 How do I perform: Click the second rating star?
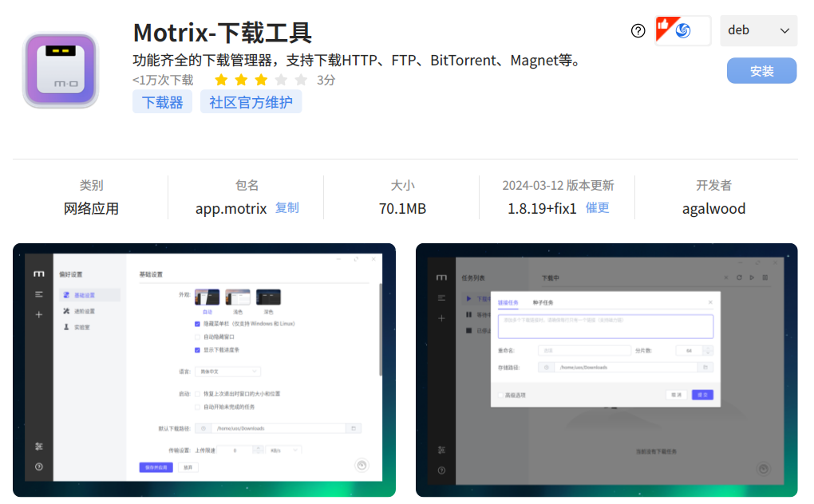pos(241,80)
